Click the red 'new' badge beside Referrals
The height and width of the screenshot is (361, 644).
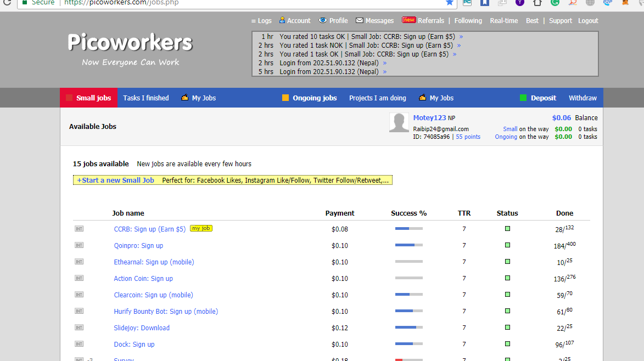point(408,20)
